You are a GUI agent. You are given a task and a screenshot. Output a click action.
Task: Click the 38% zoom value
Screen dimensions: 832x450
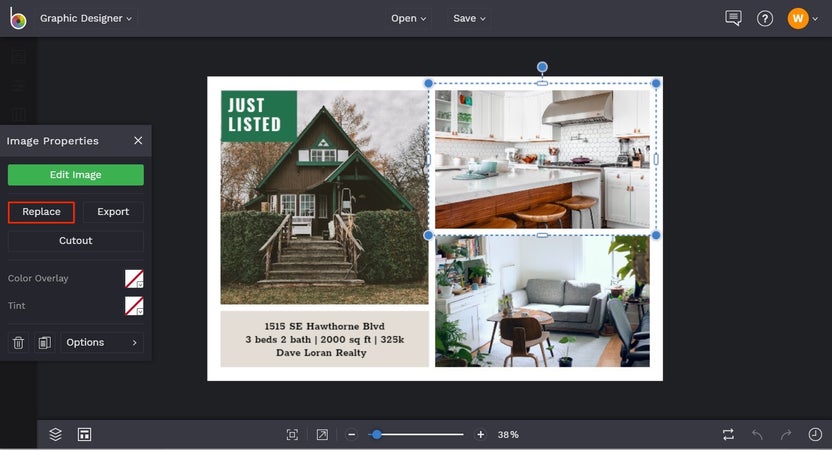508,435
